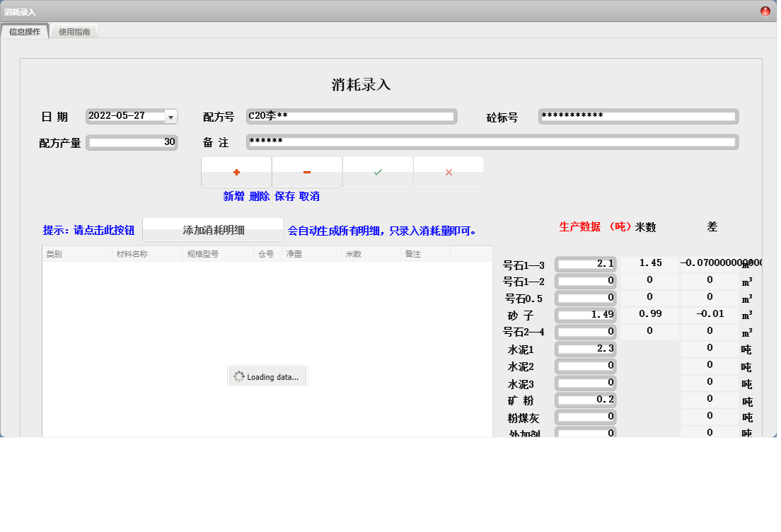Viewport: 781px width, 532px height.
Task: Click into the 配方号 input field
Action: (x=351, y=117)
